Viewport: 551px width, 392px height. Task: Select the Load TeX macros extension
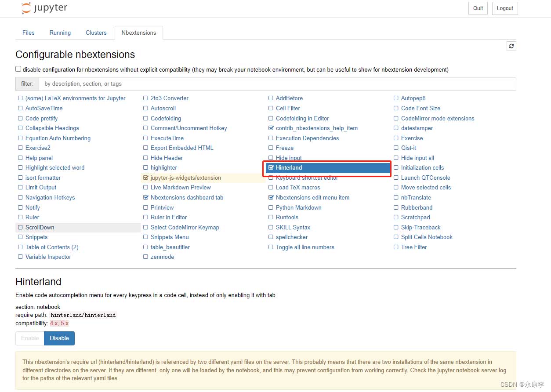[x=298, y=188]
